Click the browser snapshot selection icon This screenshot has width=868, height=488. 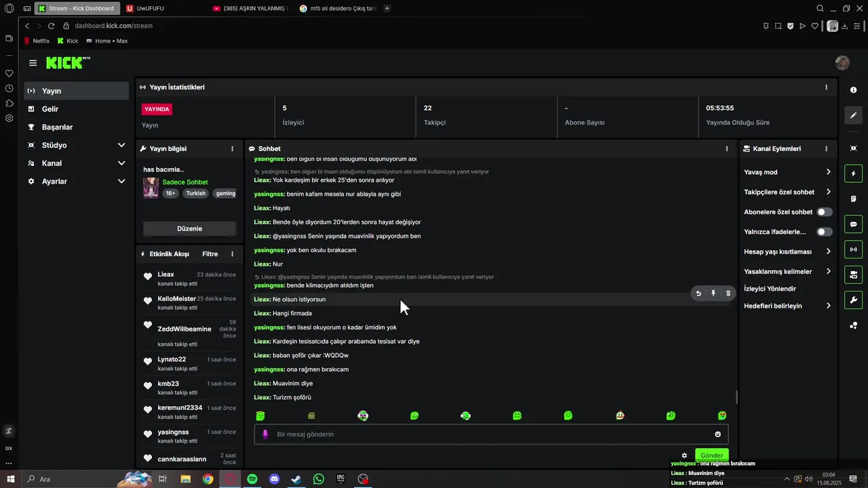point(778,26)
